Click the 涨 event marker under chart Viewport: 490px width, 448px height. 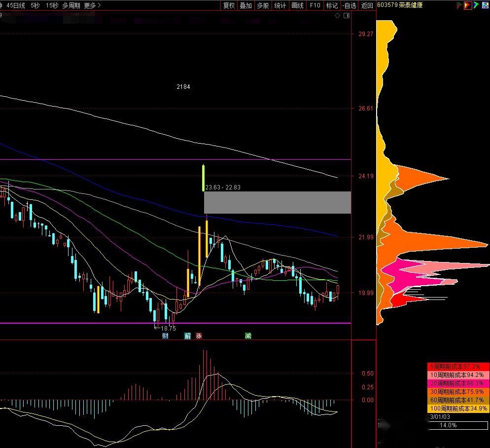tap(199, 336)
